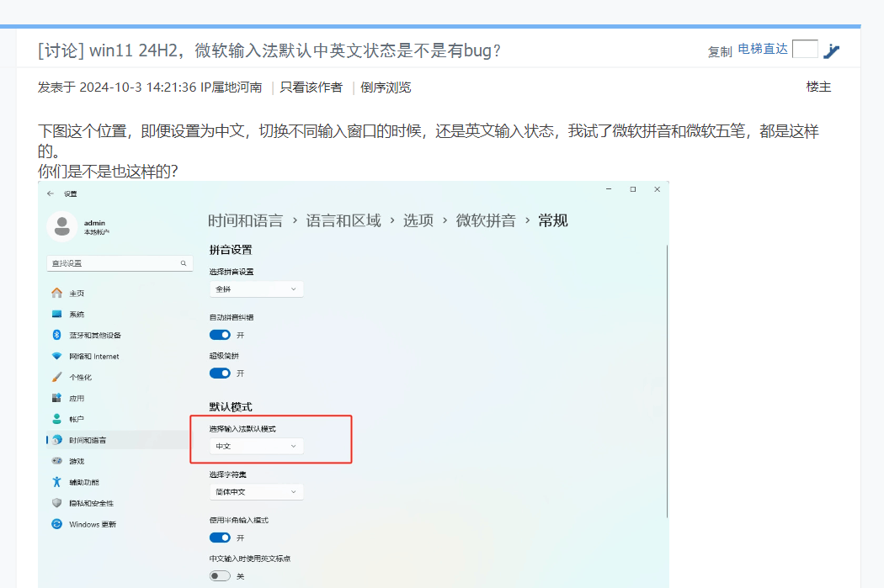Select 网络和 Internet wifi icon
884x588 pixels.
pyautogui.click(x=57, y=356)
